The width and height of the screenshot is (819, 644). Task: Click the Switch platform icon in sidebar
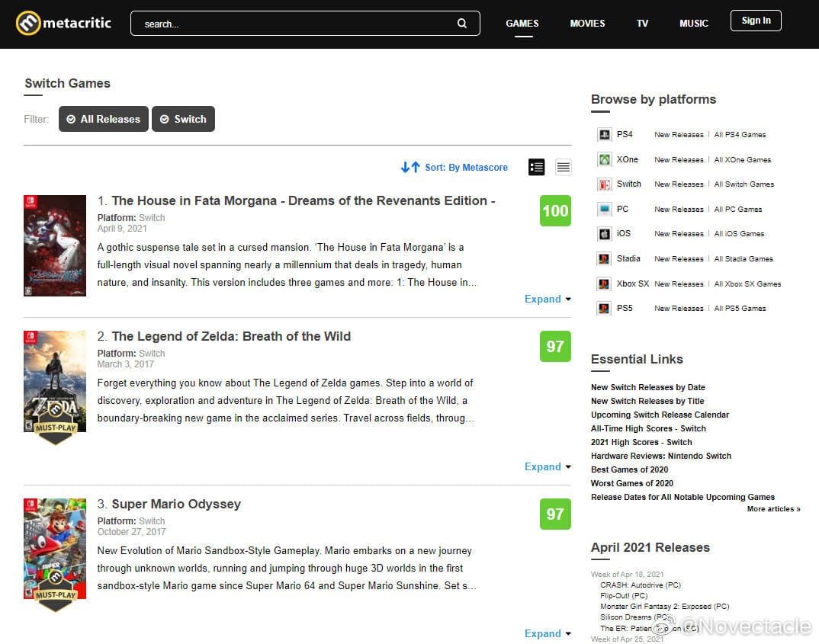coord(604,184)
